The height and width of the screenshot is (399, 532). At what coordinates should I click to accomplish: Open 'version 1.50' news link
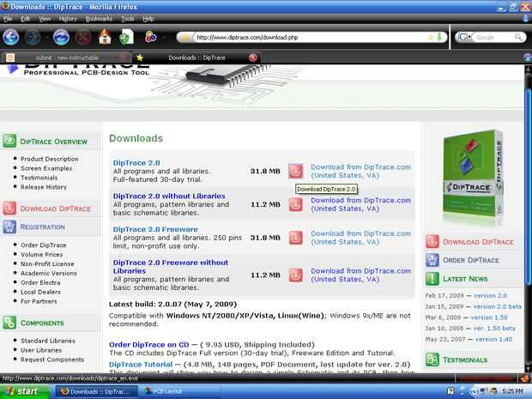489,317
